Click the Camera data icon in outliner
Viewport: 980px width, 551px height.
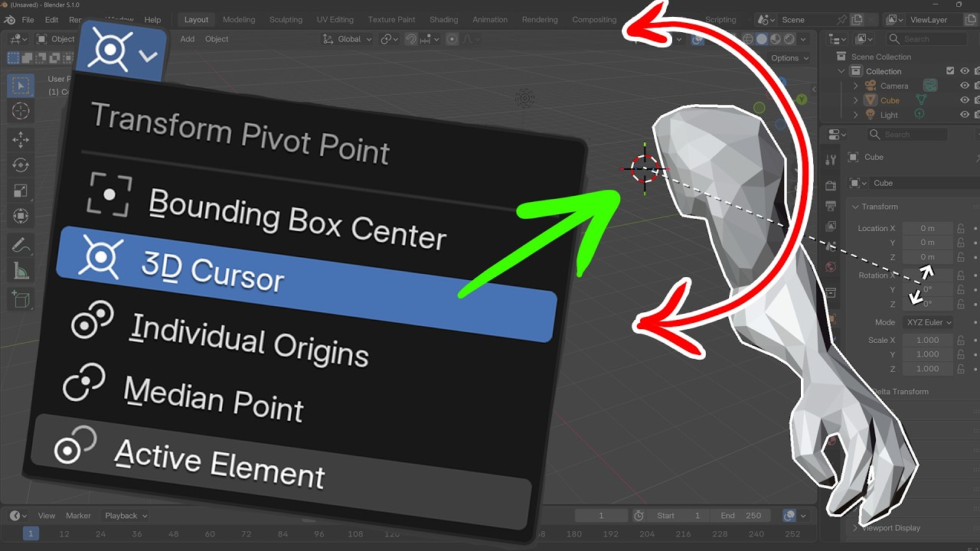929,86
